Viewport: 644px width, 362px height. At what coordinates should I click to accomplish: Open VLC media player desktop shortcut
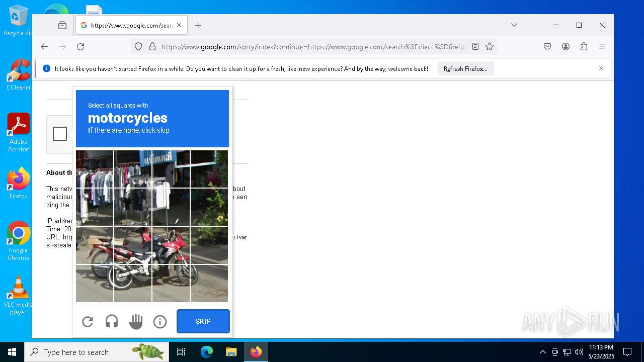tap(18, 296)
